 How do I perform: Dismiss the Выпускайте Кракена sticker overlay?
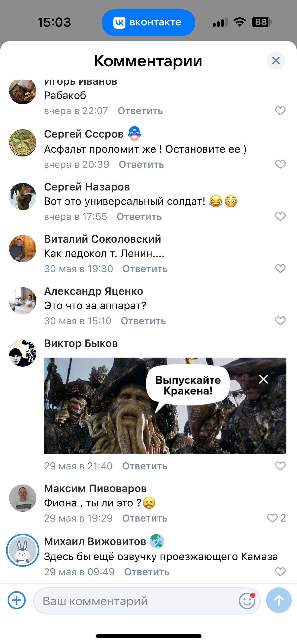[x=263, y=379]
